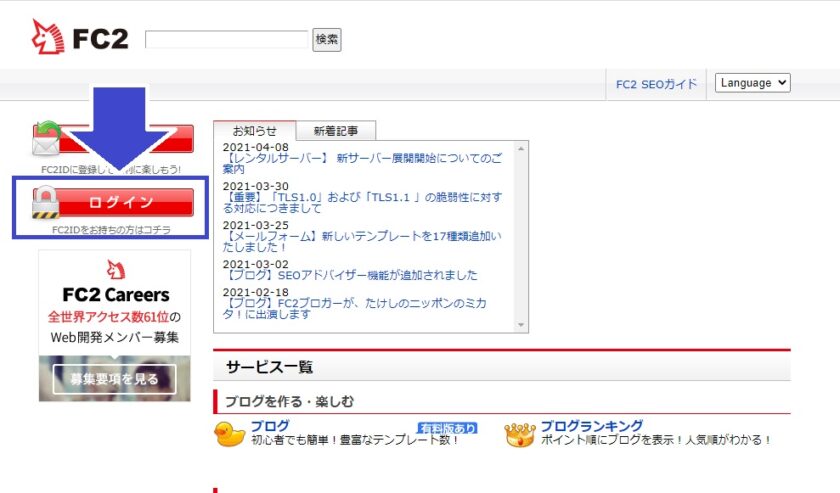Open the ブログ service link

coord(271,426)
